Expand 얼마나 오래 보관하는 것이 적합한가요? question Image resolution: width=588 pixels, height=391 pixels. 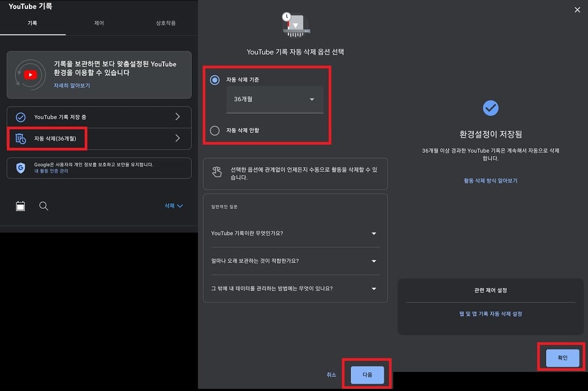tap(295, 261)
